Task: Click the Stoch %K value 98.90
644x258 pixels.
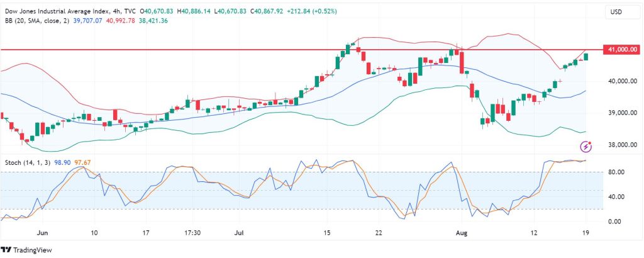Action: pyautogui.click(x=62, y=163)
